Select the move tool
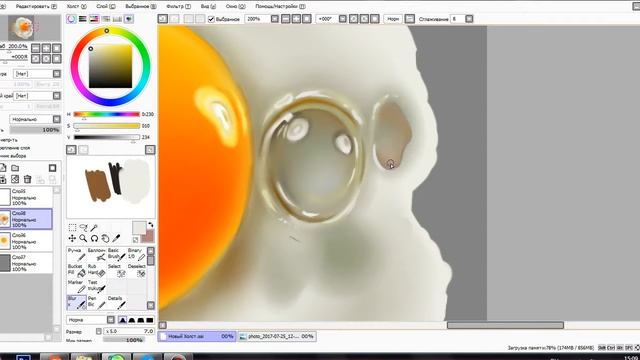 pyautogui.click(x=72, y=238)
